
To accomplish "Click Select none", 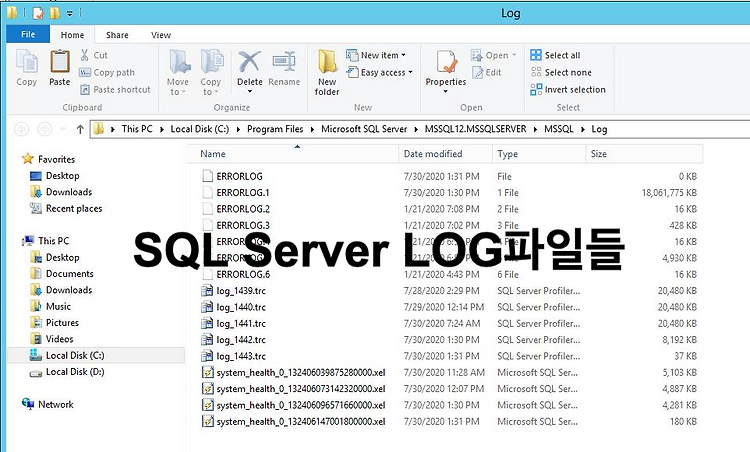I will [x=561, y=72].
